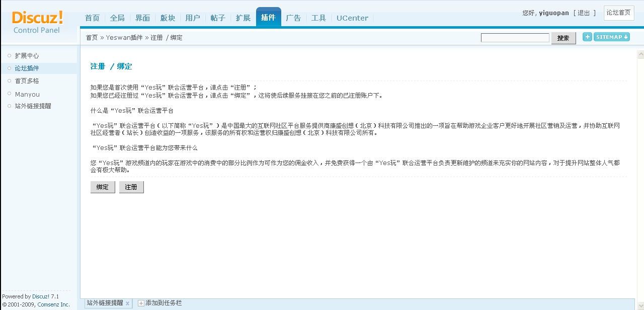Image resolution: width=644 pixels, height=310 pixels.
Task: Open 首页多格 in the sidebar
Action: (27, 81)
